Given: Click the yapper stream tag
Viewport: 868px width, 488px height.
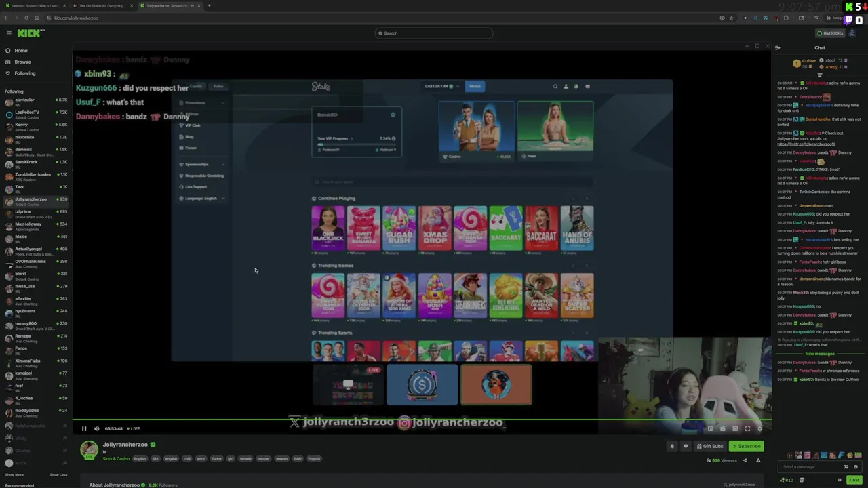Looking at the screenshot, I should [x=263, y=459].
